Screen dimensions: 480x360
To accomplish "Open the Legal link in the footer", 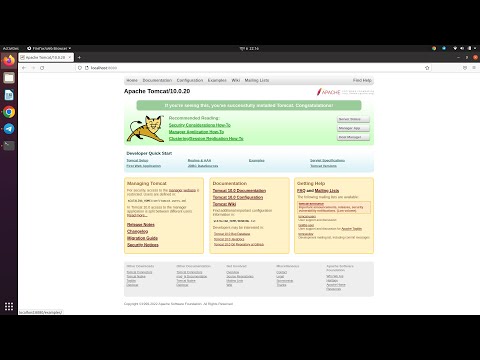I will (280, 276).
